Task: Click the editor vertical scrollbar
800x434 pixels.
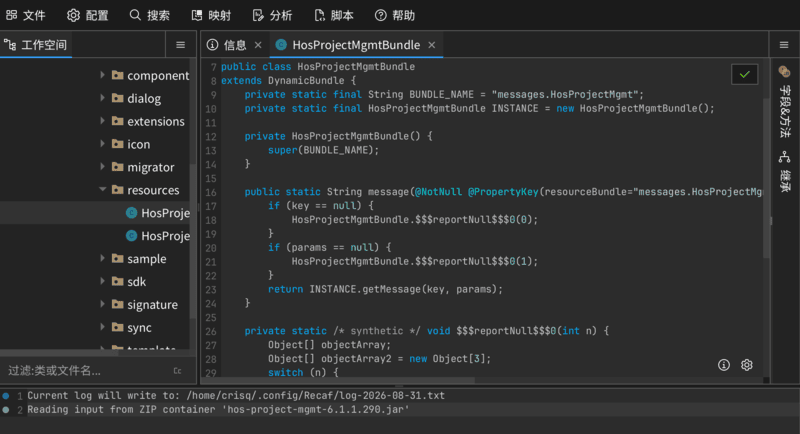Action: [x=766, y=178]
